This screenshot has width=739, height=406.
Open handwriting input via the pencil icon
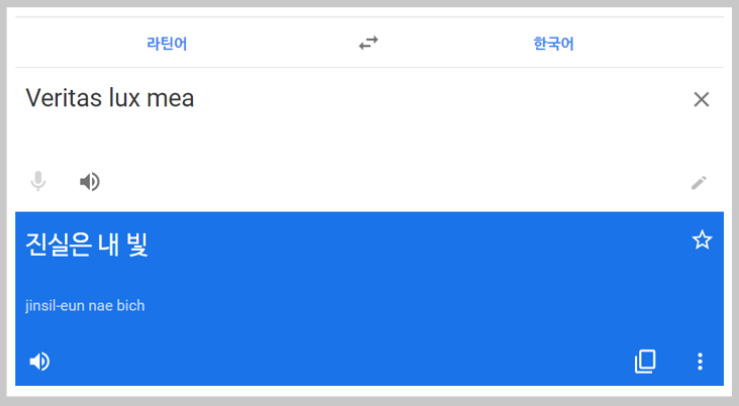coord(698,182)
